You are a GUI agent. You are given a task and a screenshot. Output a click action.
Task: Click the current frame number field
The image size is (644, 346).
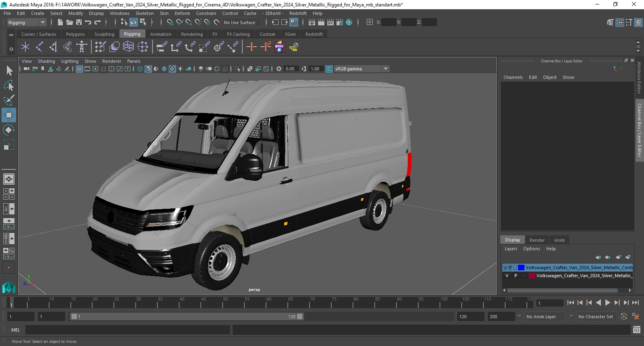pos(550,303)
